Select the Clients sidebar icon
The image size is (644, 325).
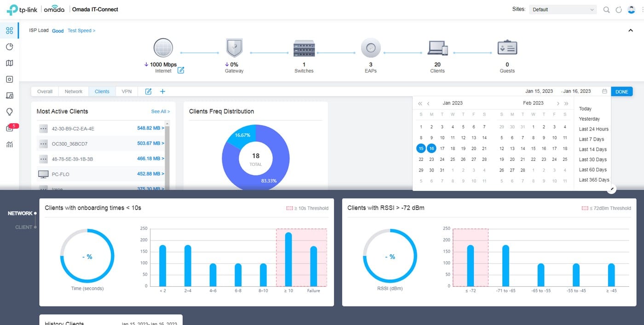pyautogui.click(x=9, y=95)
